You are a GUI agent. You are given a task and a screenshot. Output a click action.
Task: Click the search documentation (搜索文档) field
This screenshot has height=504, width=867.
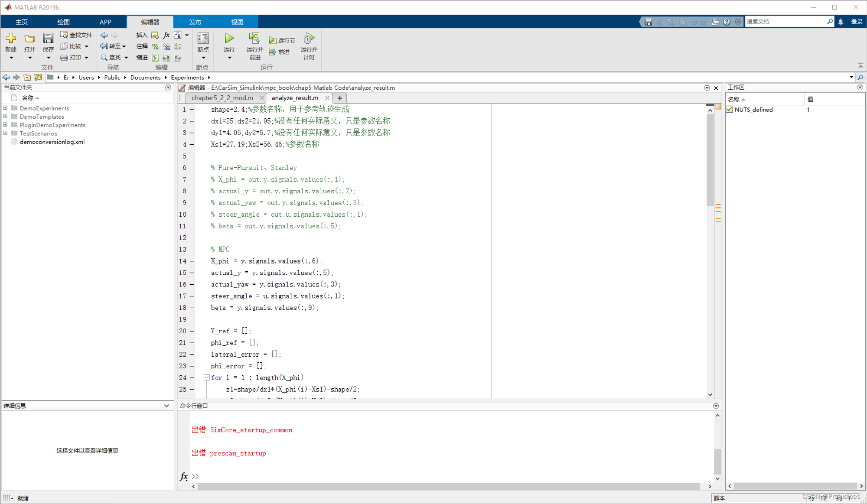pos(785,22)
